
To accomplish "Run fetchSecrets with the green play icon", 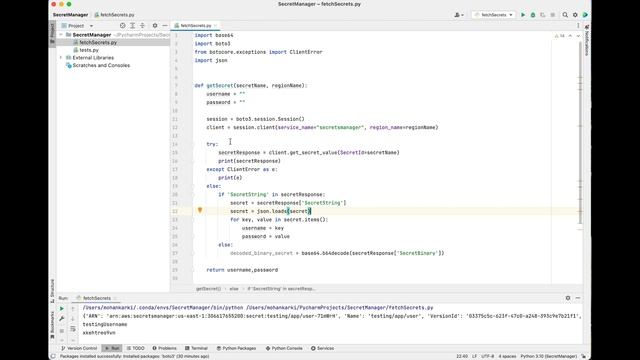I will point(523,15).
